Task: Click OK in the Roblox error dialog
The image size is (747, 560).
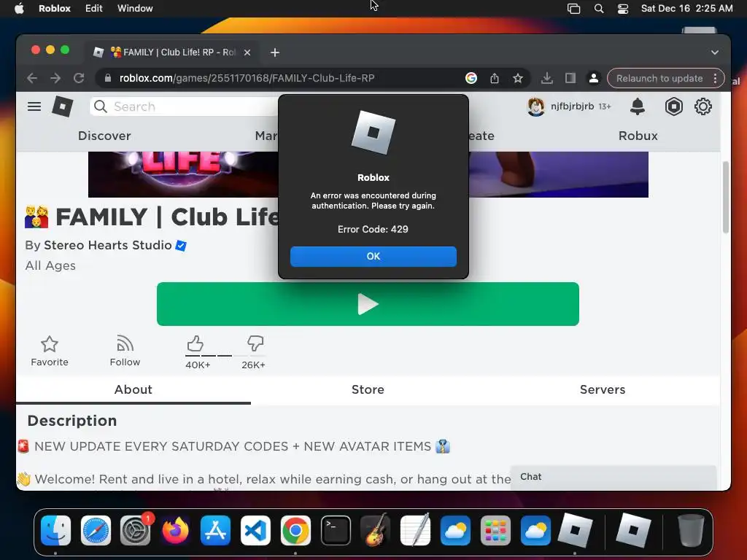Action: [373, 256]
